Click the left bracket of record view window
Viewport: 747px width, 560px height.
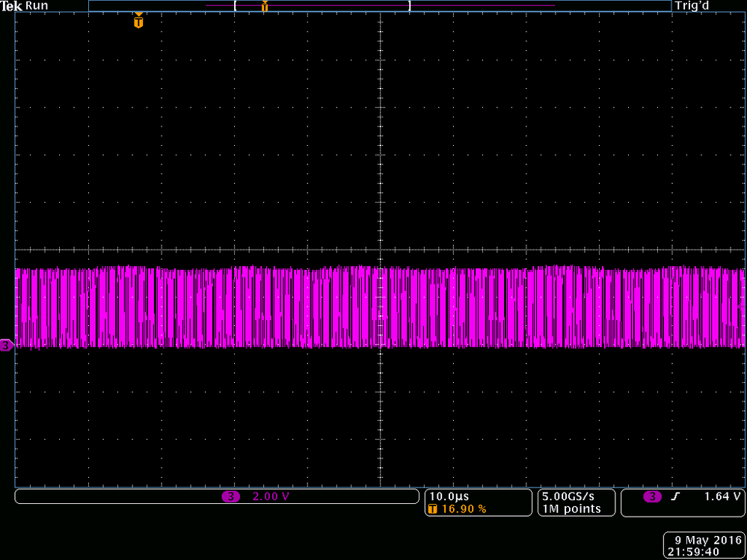point(236,6)
